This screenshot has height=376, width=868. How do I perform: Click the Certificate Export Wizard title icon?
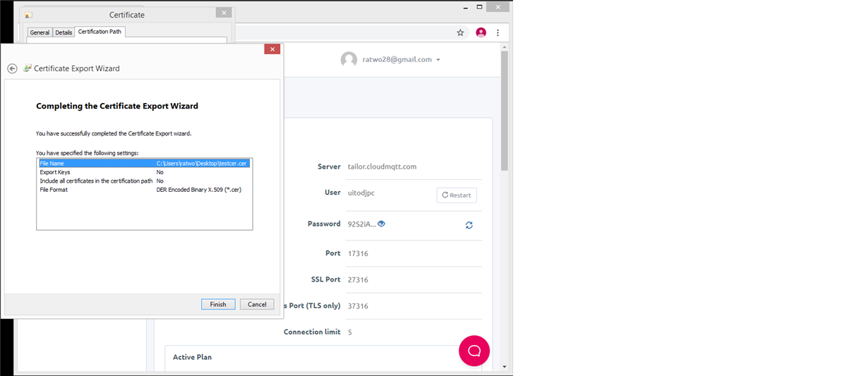28,68
